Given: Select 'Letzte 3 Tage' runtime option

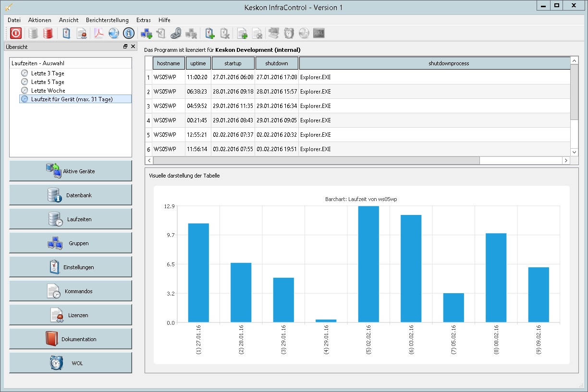Looking at the screenshot, I should tap(47, 73).
